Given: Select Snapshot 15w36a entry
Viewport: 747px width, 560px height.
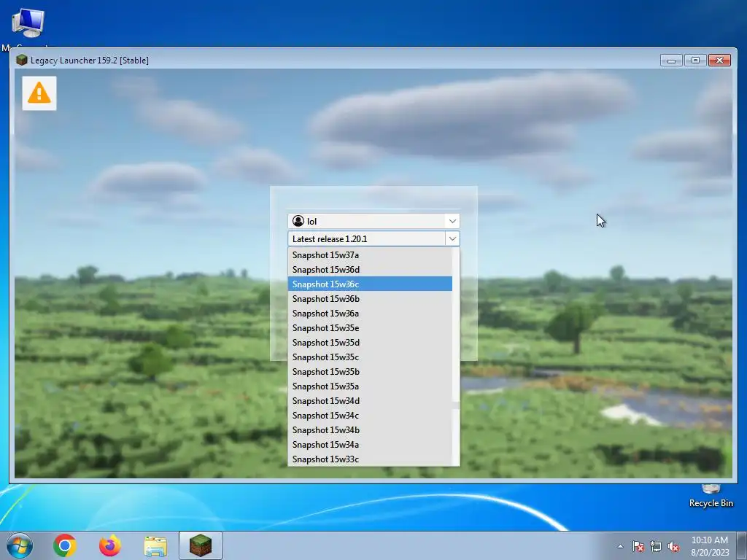Looking at the screenshot, I should [x=370, y=314].
